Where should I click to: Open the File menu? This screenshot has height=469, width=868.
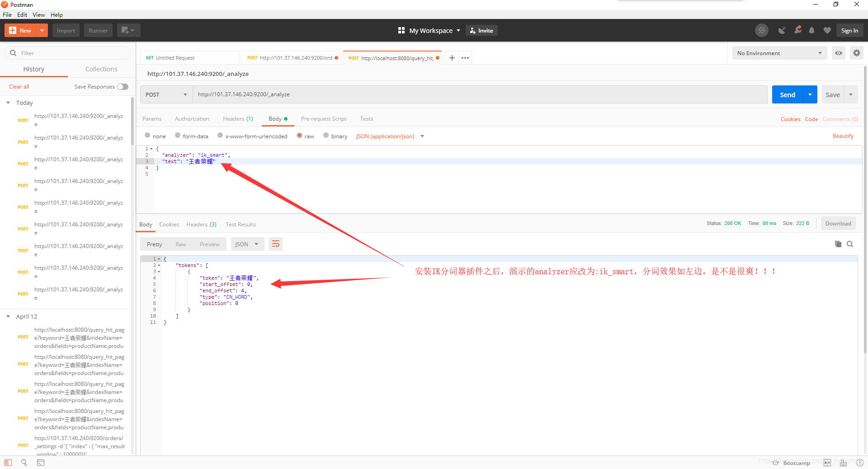[x=7, y=14]
